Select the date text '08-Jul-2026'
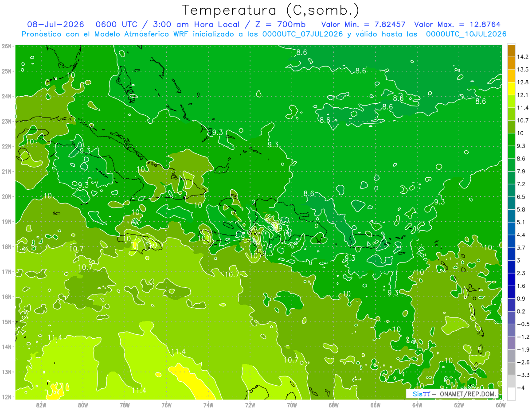 (x=55, y=25)
